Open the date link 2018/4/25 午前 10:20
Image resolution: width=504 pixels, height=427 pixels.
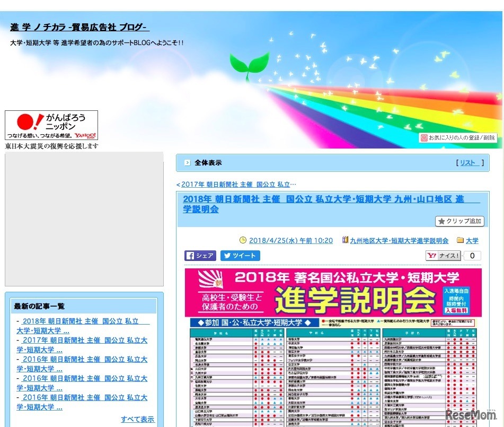[x=291, y=240]
